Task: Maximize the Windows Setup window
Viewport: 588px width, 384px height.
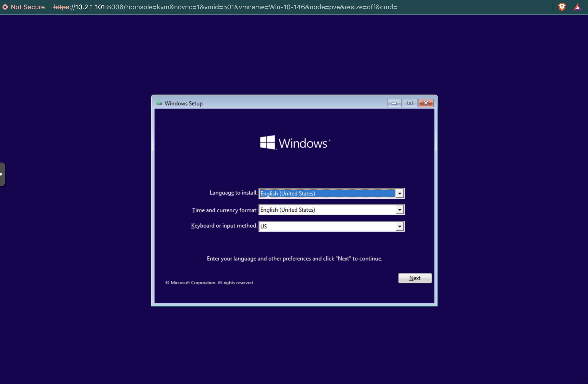Action: pyautogui.click(x=410, y=103)
